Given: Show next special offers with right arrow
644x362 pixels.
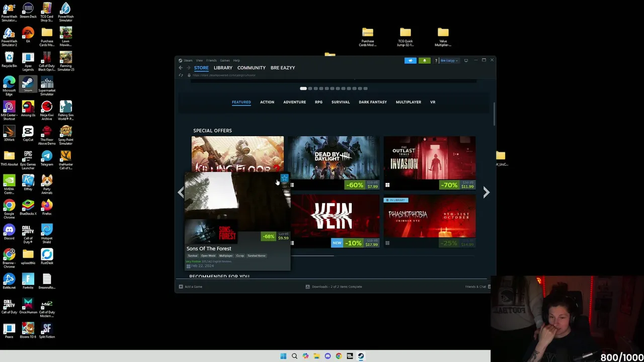Looking at the screenshot, I should click(486, 192).
